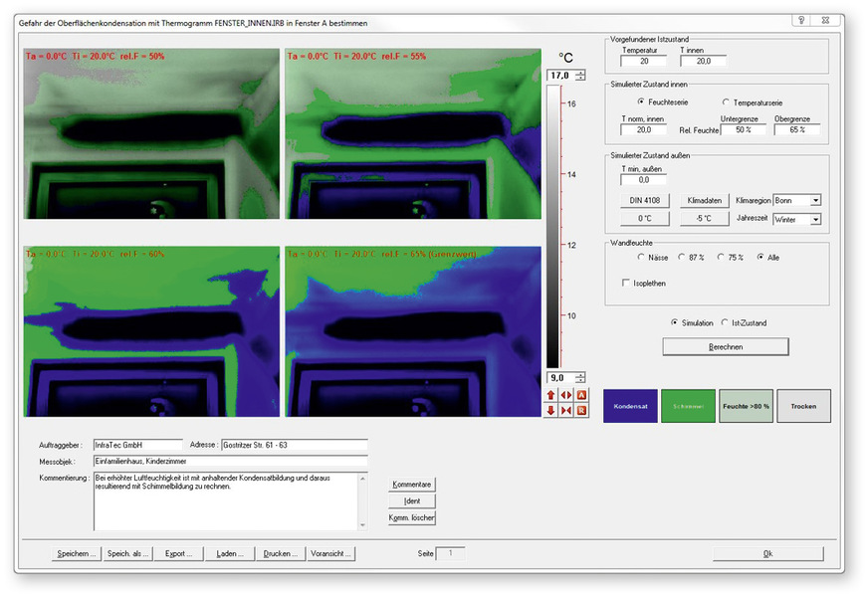Click the compress-range inward-arrows icon

(565, 410)
